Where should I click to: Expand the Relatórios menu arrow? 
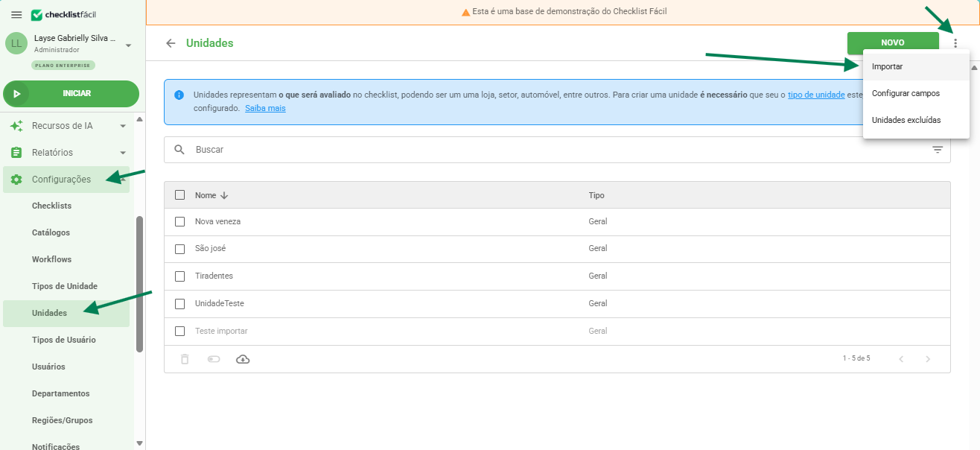[x=123, y=153]
